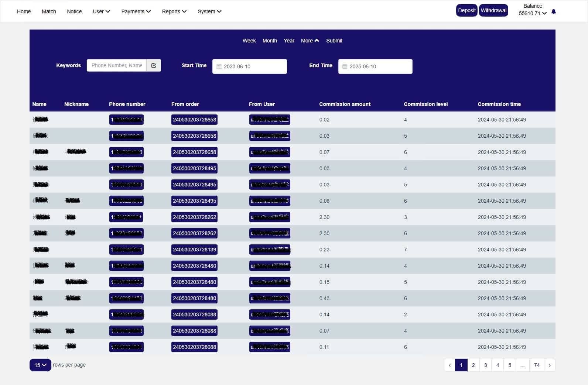Screen dimensions: 588x385
Task: Click the End Time calendar icon
Action: [345, 66]
